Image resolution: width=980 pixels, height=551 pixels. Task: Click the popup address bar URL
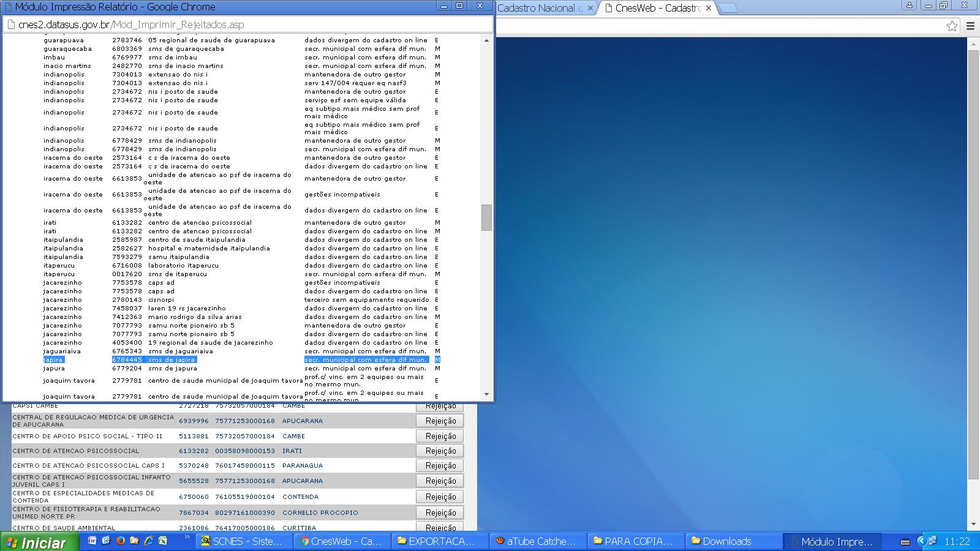point(131,25)
